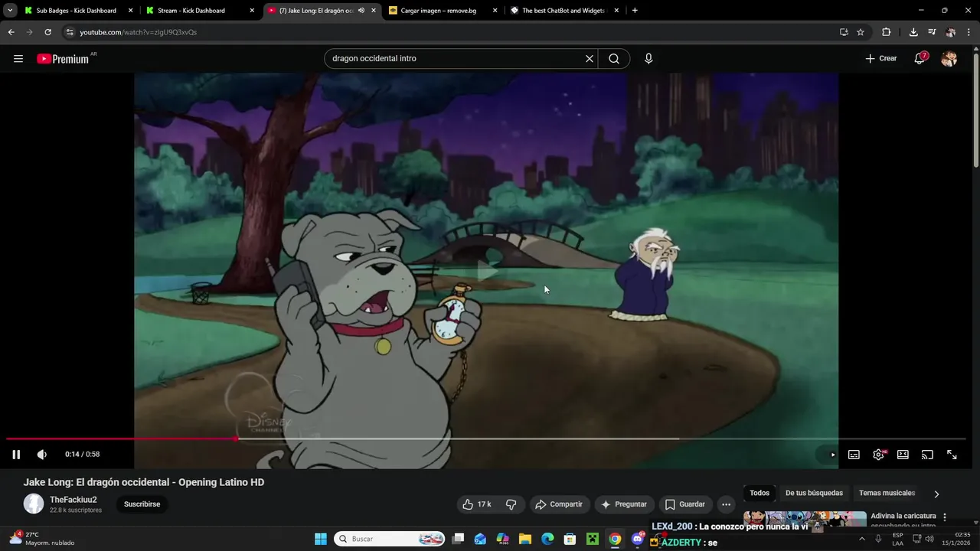Switch to Stream - Kick Dashboard tab
980x551 pixels.
199,11
